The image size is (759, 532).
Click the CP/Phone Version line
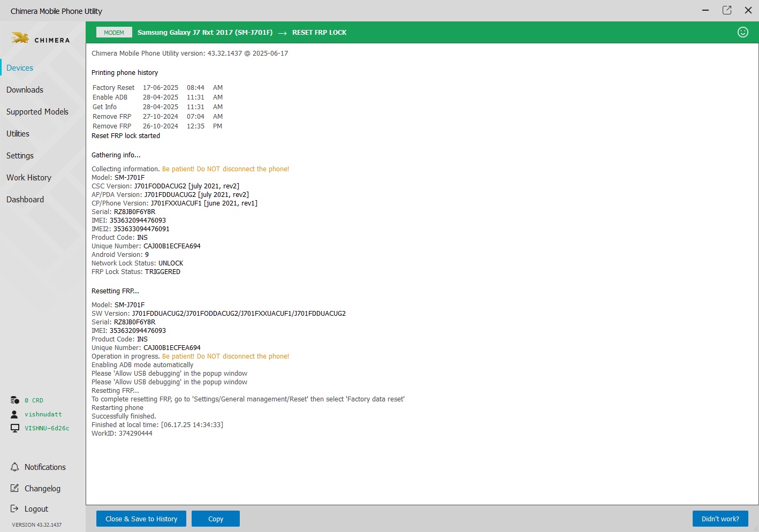174,203
